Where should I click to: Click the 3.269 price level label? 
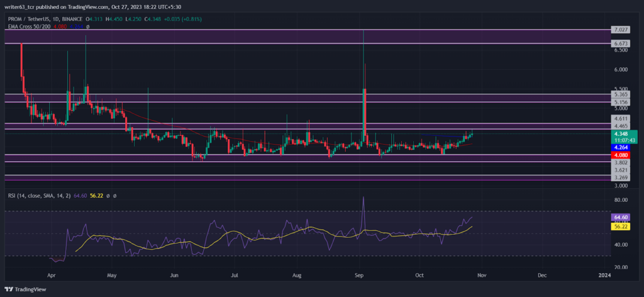click(x=619, y=178)
